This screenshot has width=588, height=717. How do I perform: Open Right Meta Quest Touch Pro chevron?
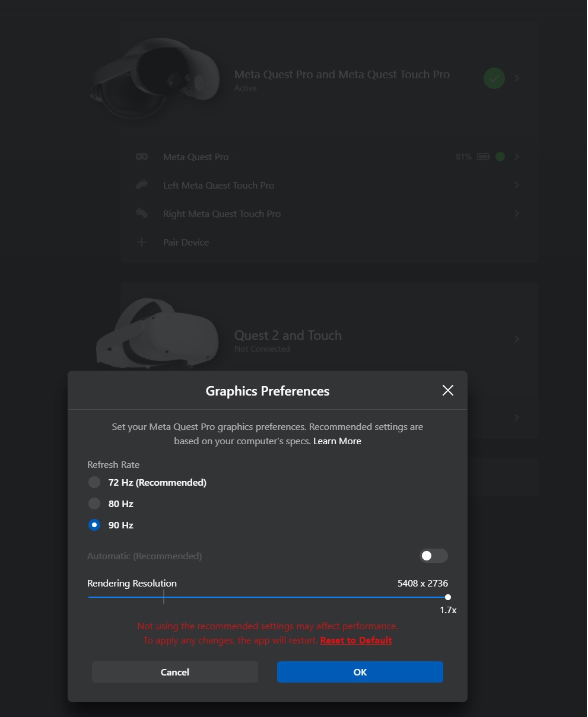click(517, 213)
